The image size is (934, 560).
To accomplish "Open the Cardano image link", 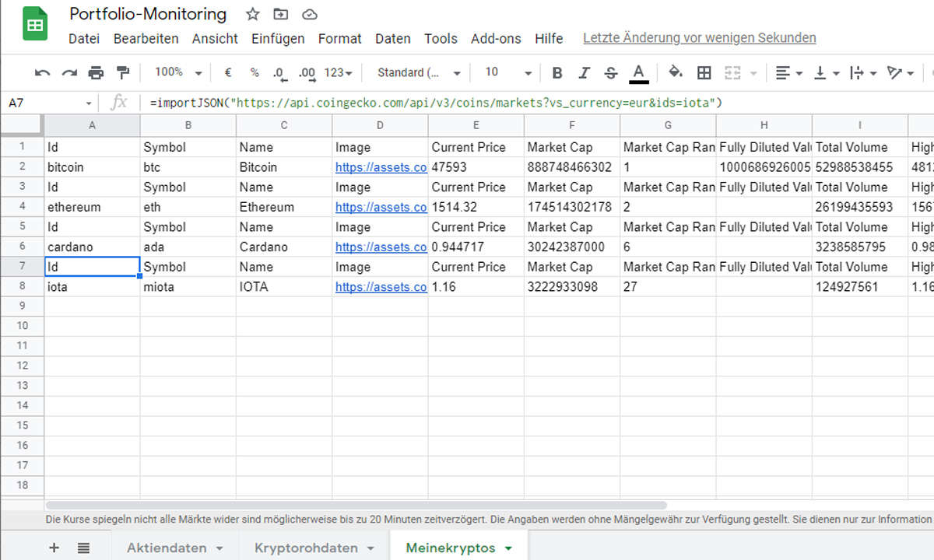I will (x=381, y=247).
